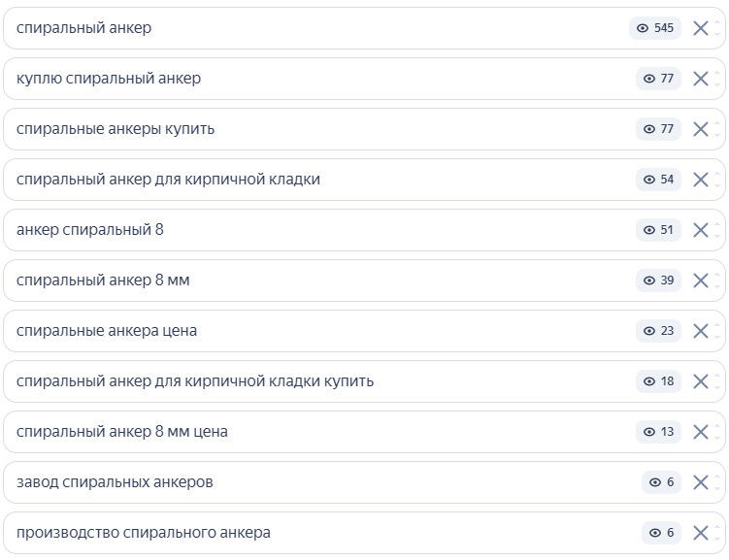Remove the "спиральный анкер 8 мм цена" phrase
Image resolution: width=729 pixels, height=560 pixels.
701,432
